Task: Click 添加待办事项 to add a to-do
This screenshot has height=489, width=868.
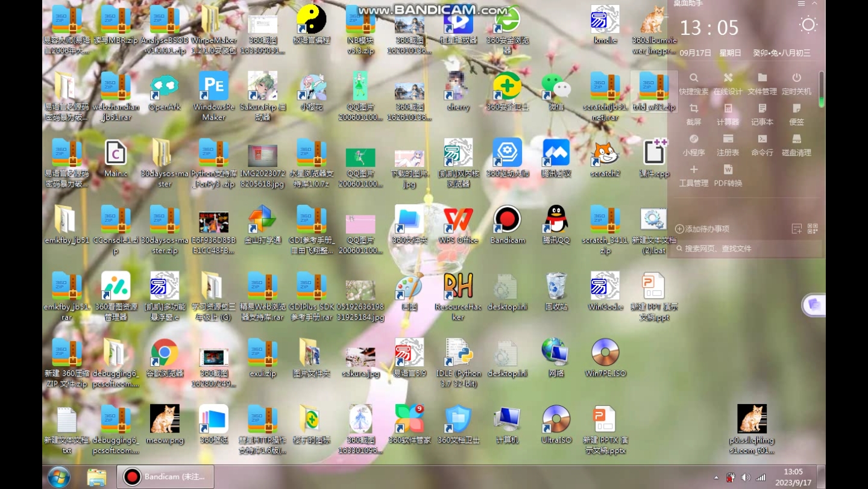Action: click(x=702, y=229)
